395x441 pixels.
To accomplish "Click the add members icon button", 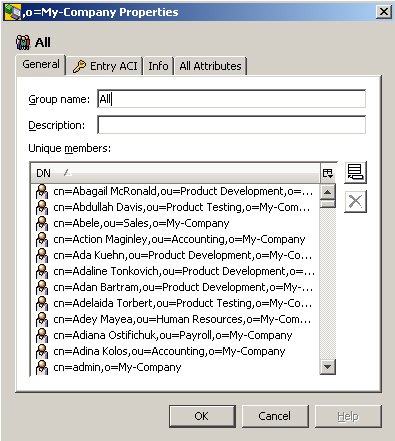I will pyautogui.click(x=355, y=172).
